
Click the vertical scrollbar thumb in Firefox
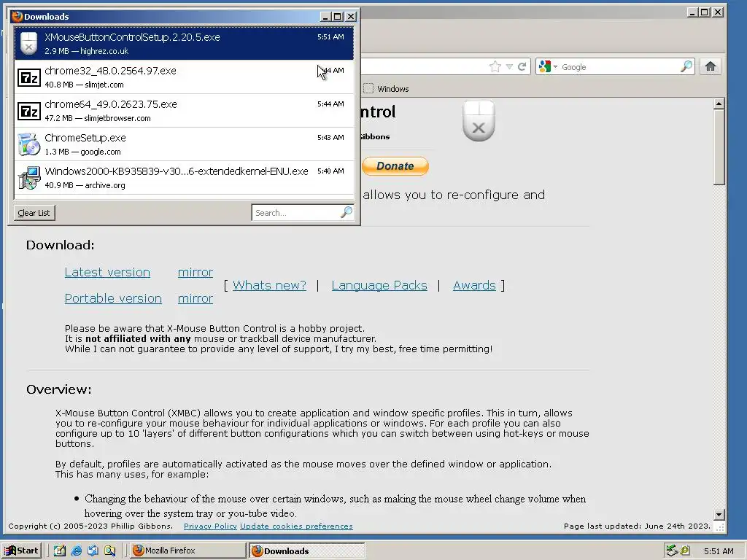click(x=719, y=147)
